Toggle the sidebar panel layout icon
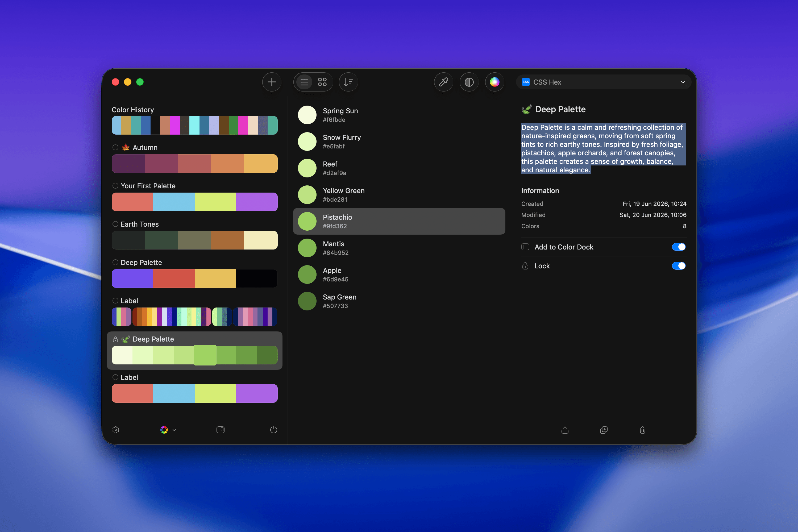 [221, 430]
